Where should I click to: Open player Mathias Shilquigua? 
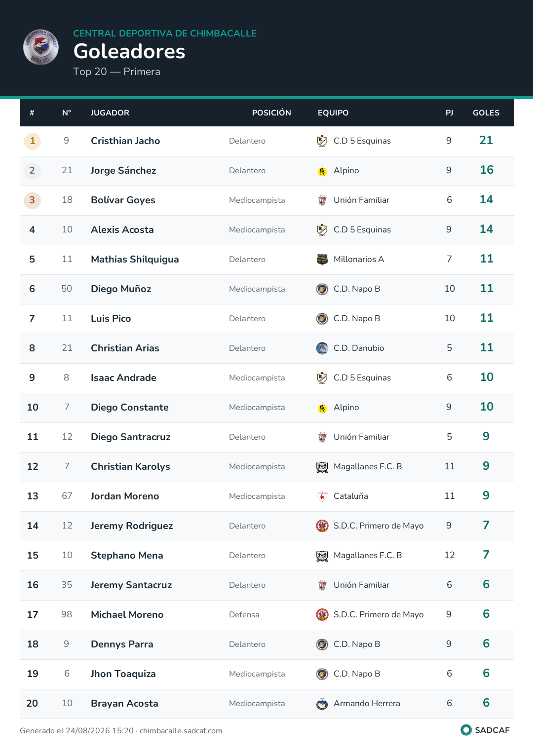135,260
